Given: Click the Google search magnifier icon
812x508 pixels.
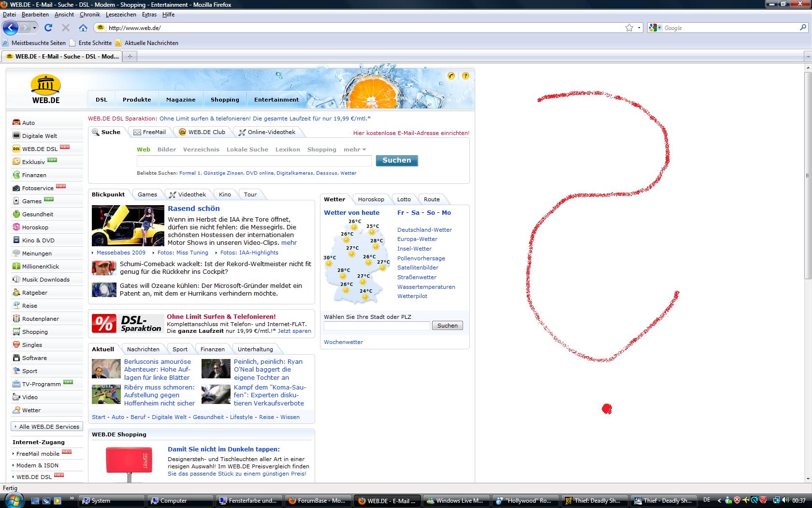Looking at the screenshot, I should (803, 28).
